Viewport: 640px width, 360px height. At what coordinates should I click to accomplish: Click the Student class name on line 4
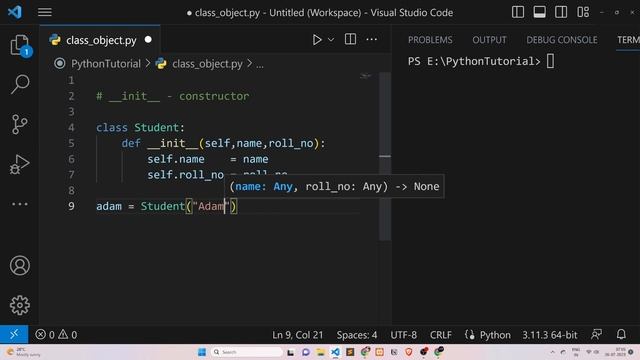point(157,128)
